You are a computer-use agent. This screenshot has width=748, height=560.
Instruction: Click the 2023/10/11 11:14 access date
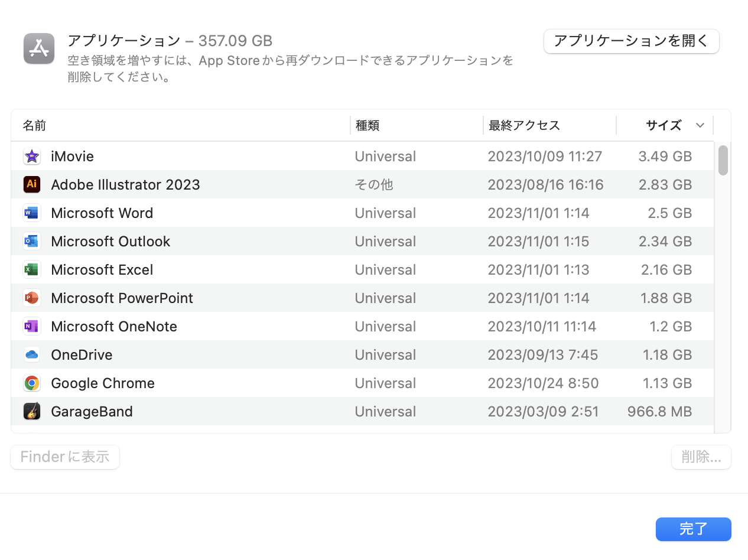pyautogui.click(x=542, y=327)
